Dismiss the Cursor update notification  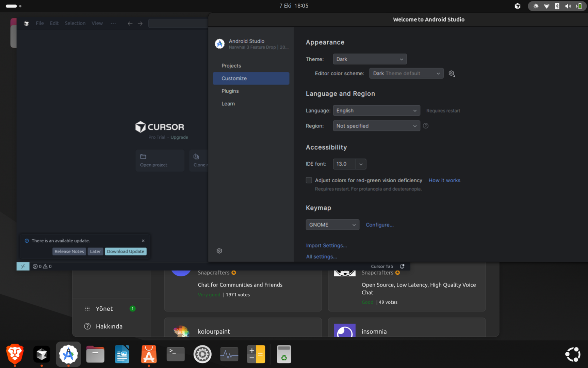pos(143,241)
